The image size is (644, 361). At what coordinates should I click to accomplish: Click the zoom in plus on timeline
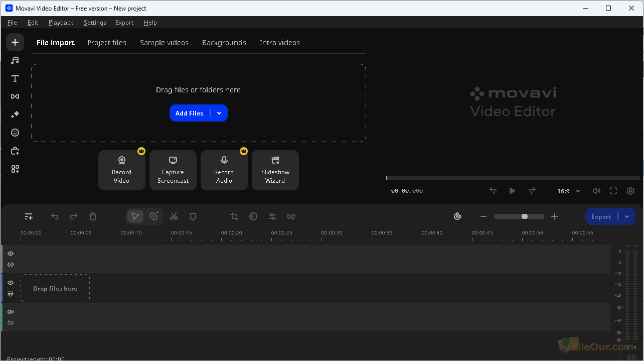[x=555, y=216]
